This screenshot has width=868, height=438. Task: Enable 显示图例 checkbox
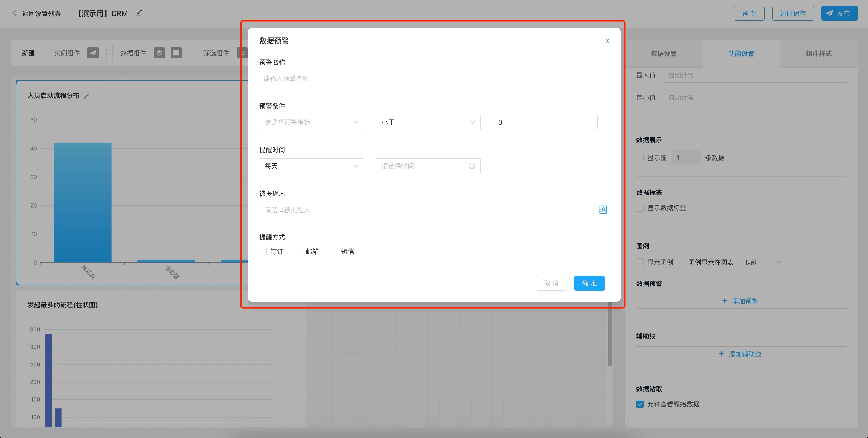pos(639,262)
